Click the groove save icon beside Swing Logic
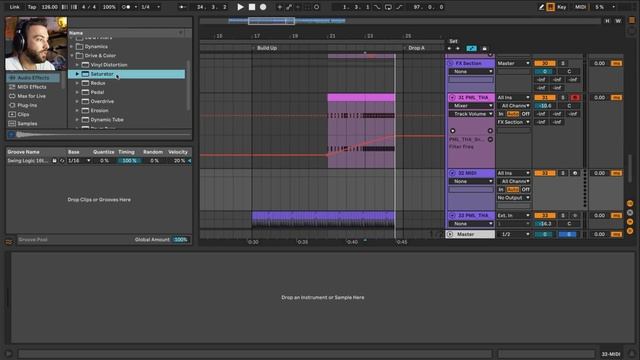Image resolution: width=640 pixels, height=360 pixels. click(x=54, y=160)
